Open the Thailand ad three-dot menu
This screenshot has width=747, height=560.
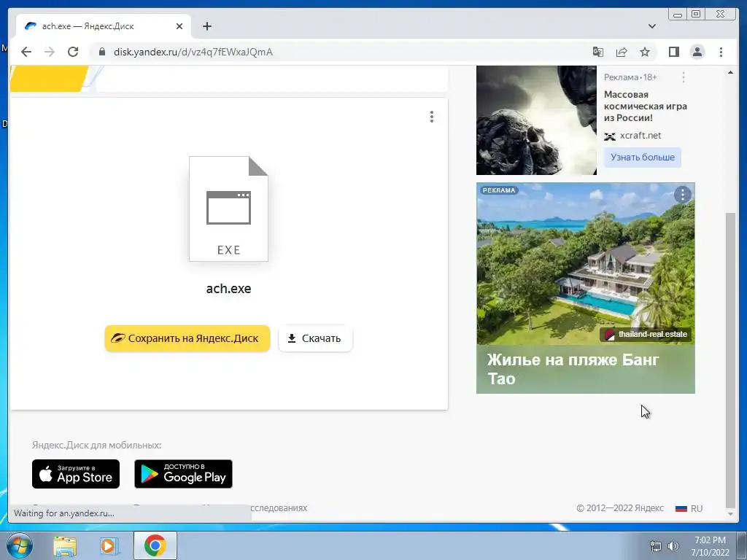[x=683, y=194]
